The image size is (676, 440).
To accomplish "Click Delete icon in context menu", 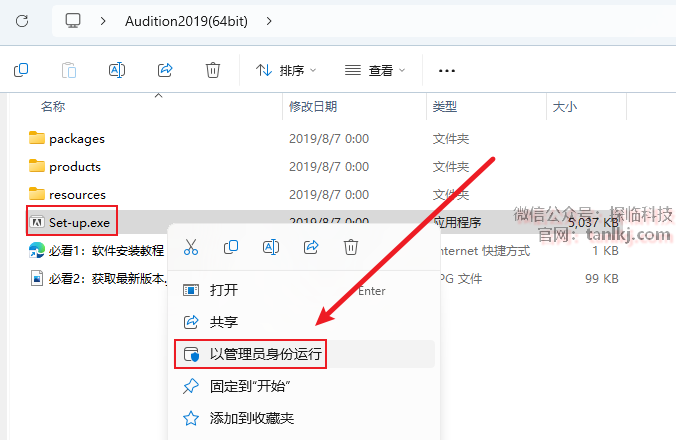I will pyautogui.click(x=351, y=247).
